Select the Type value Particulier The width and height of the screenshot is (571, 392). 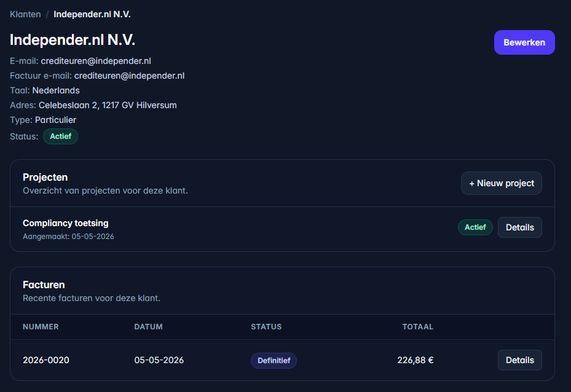coord(56,120)
